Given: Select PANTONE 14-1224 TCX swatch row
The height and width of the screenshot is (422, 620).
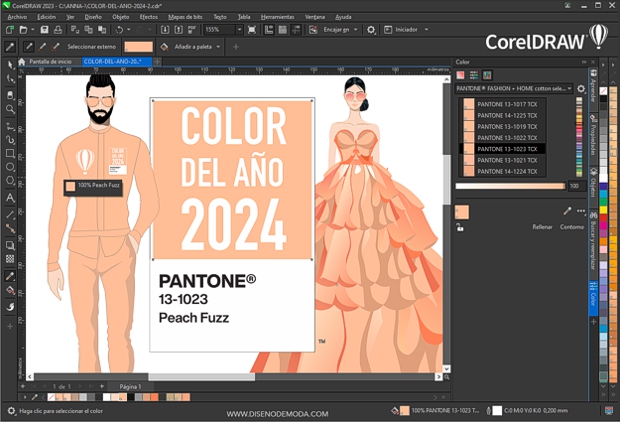Looking at the screenshot, I should (503, 172).
